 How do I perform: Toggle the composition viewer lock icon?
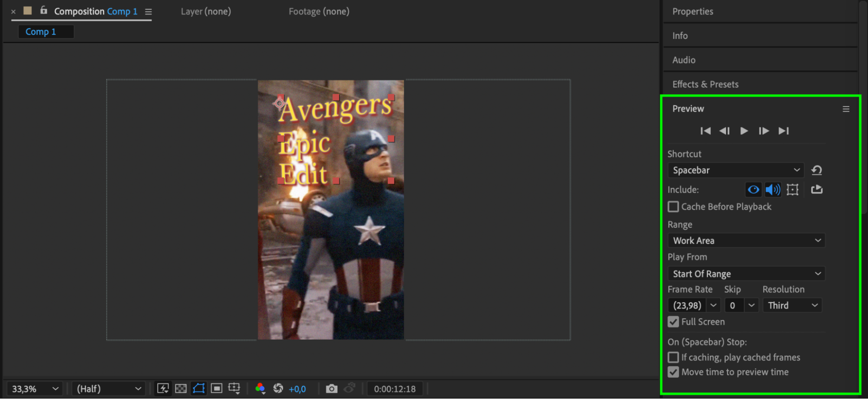pos(43,10)
